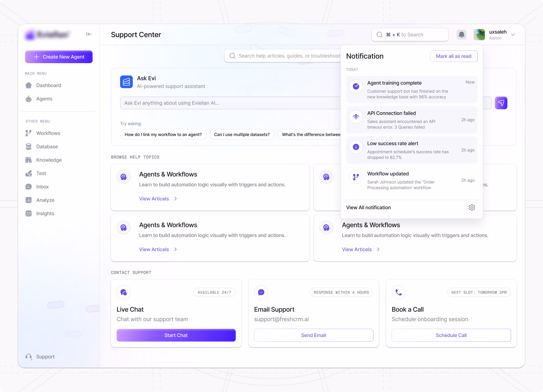543x392 pixels.
Task: Open notification settings gear icon
Action: coord(472,208)
